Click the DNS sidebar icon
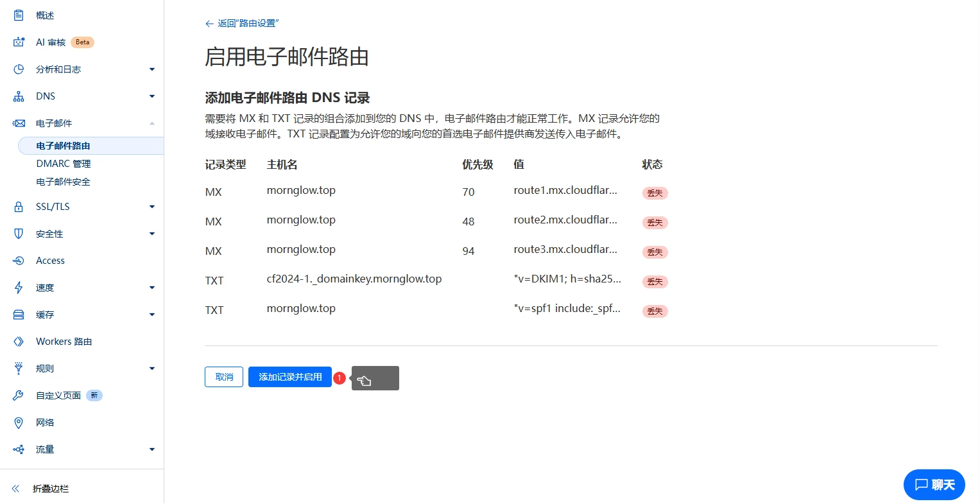 (18, 96)
